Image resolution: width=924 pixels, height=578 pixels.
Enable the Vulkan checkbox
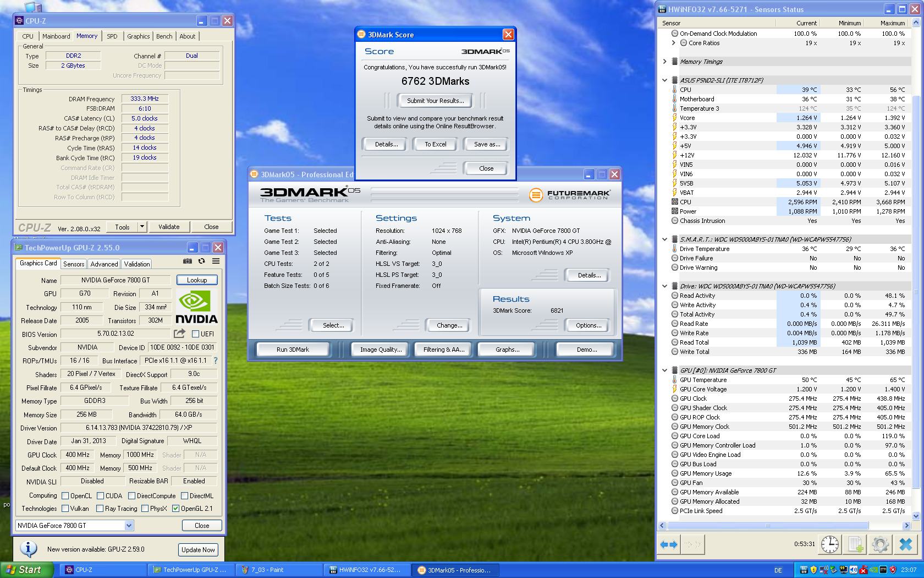click(x=65, y=509)
